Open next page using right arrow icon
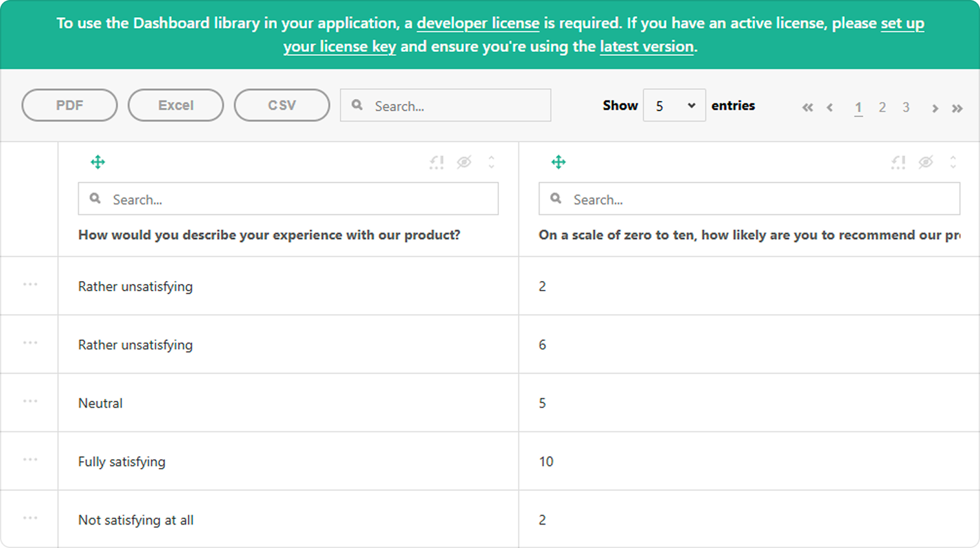 pos(935,108)
